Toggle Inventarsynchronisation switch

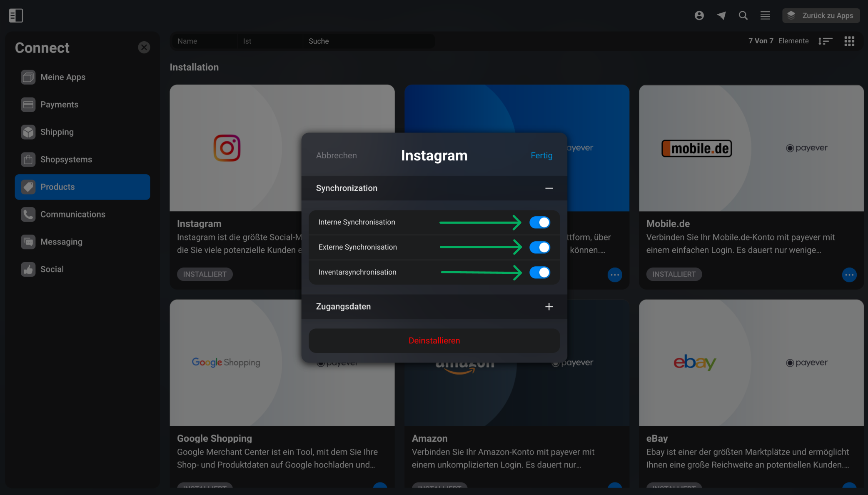click(540, 272)
